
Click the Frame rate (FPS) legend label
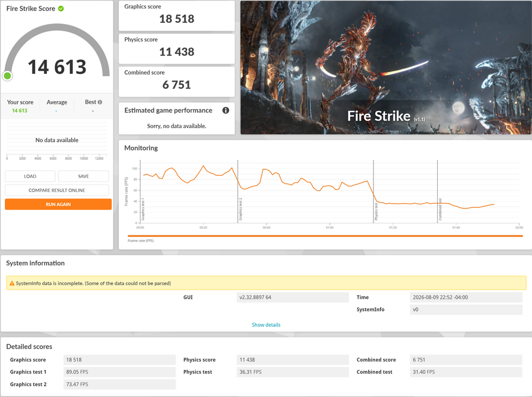pyautogui.click(x=140, y=241)
